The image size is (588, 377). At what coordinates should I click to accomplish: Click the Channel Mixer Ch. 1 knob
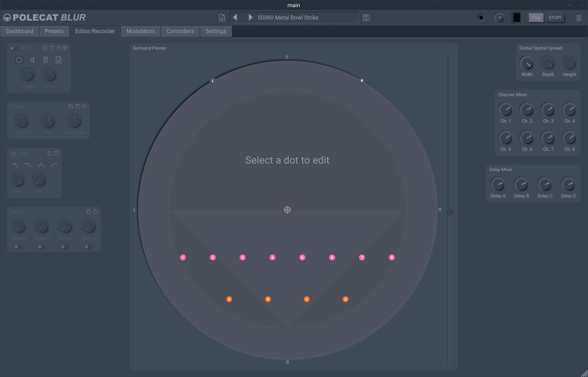(x=505, y=110)
